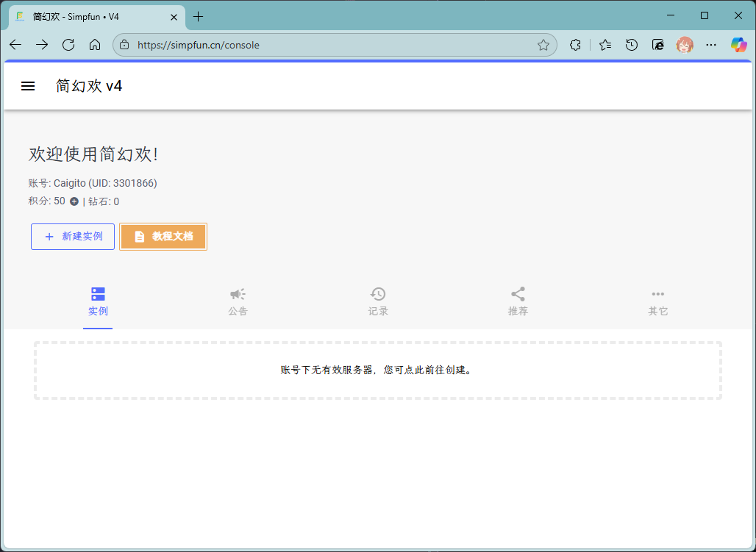Click the empty server notice to create one
This screenshot has height=552, width=756.
377,370
